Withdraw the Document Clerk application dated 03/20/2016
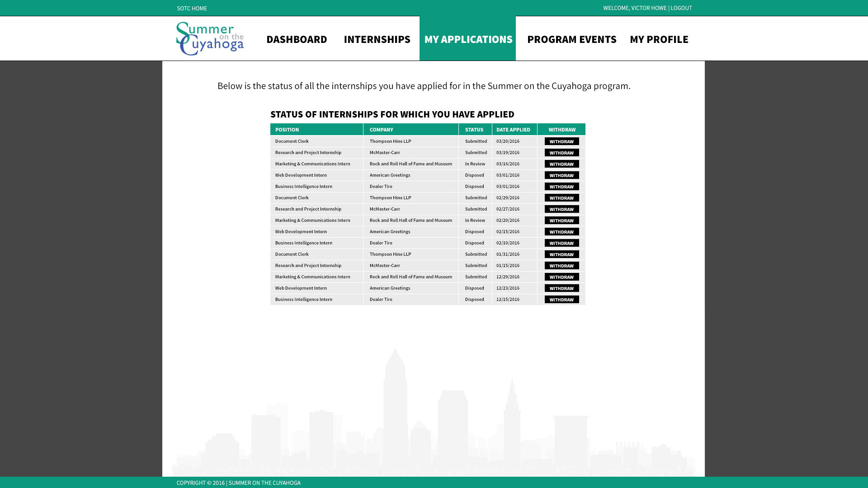The width and height of the screenshot is (868, 488). [x=561, y=141]
